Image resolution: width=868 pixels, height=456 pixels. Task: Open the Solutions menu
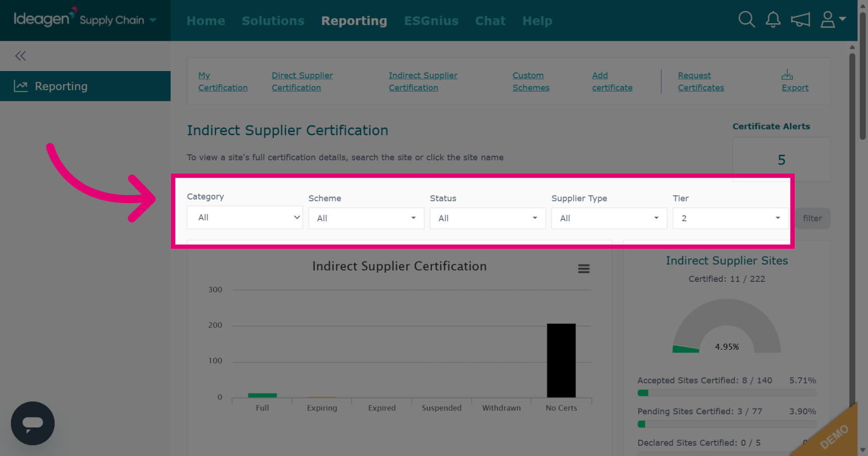[x=273, y=21]
